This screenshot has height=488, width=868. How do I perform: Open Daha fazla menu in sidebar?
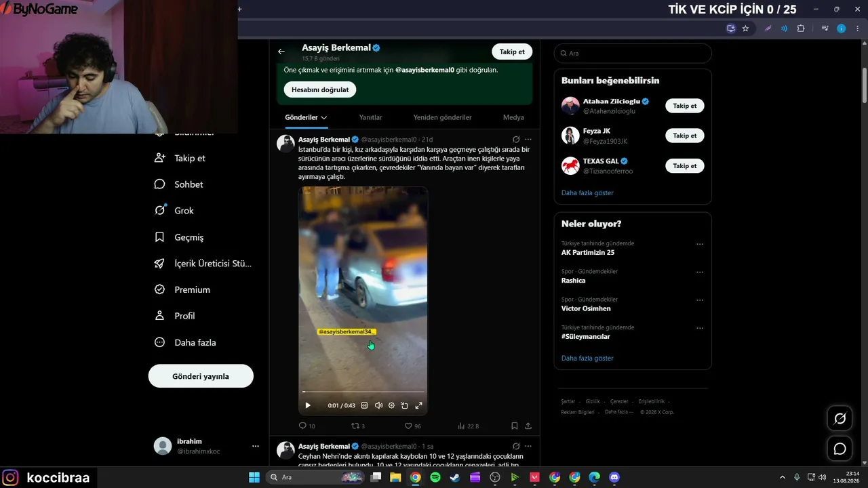(185, 342)
